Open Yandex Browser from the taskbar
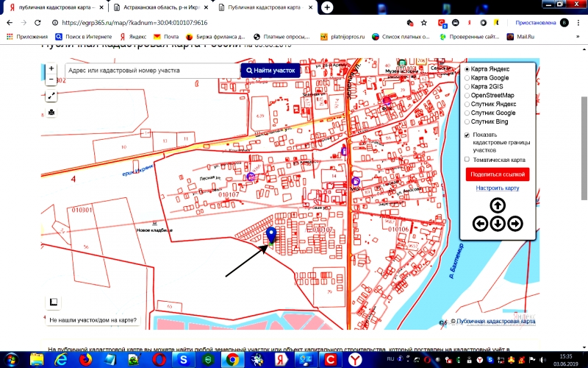 click(354, 360)
